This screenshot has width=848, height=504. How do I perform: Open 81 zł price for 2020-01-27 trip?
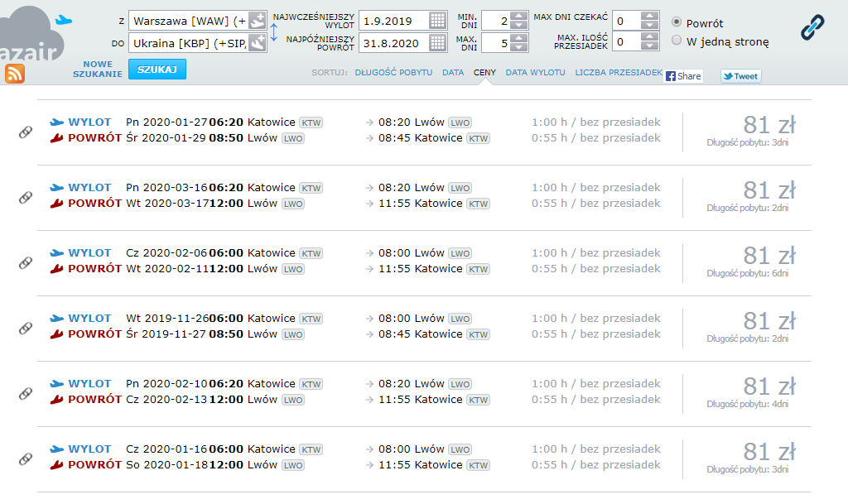click(769, 125)
